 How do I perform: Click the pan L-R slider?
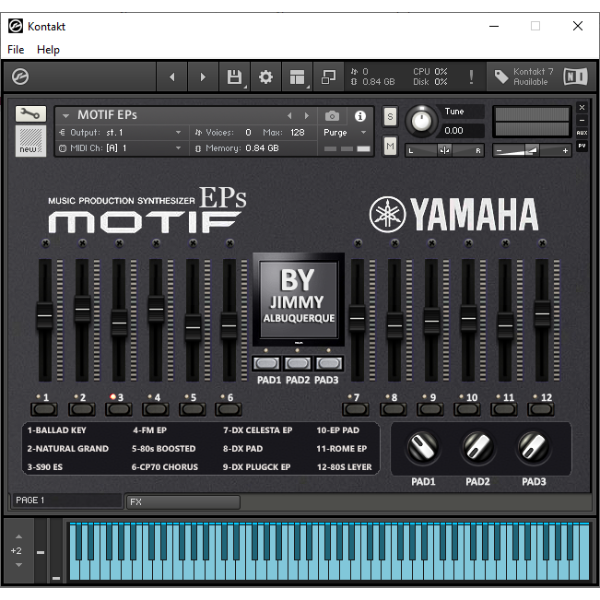pos(445,151)
